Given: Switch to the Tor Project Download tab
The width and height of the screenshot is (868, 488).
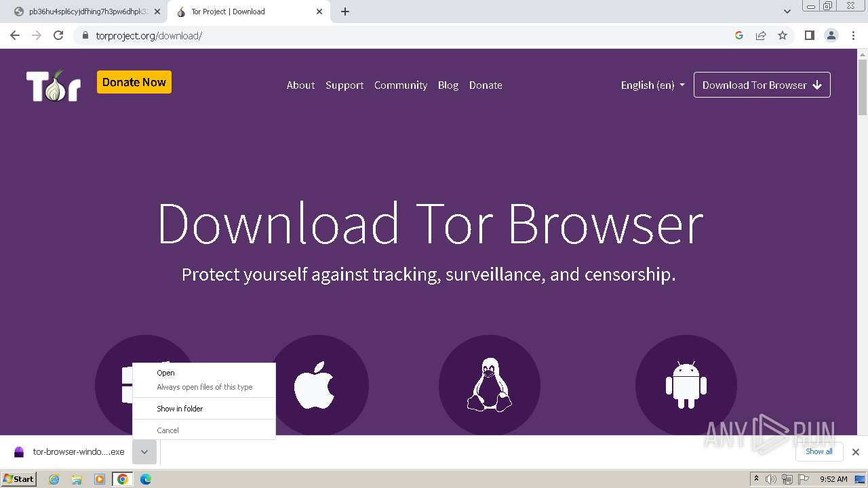Looking at the screenshot, I should pos(250,12).
